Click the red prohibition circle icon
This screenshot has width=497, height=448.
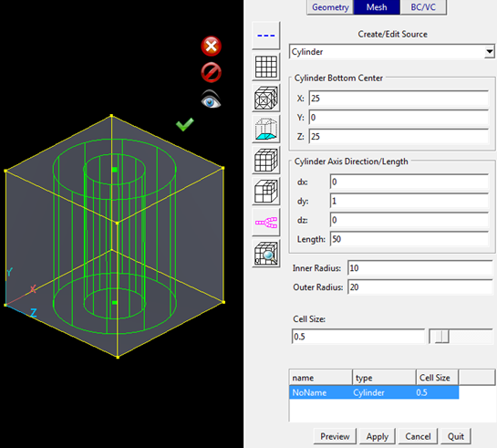211,73
